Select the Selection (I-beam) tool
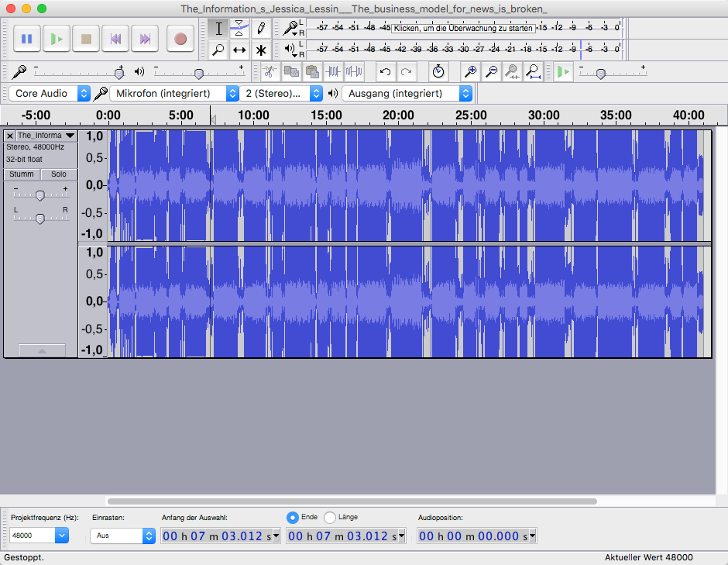The height and width of the screenshot is (565, 728). coord(218,29)
